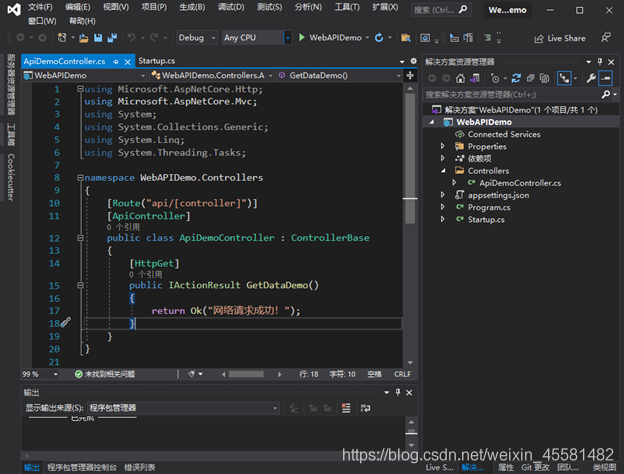
Task: Click the refresh icon in Solution Explorer
Action: pos(516,78)
